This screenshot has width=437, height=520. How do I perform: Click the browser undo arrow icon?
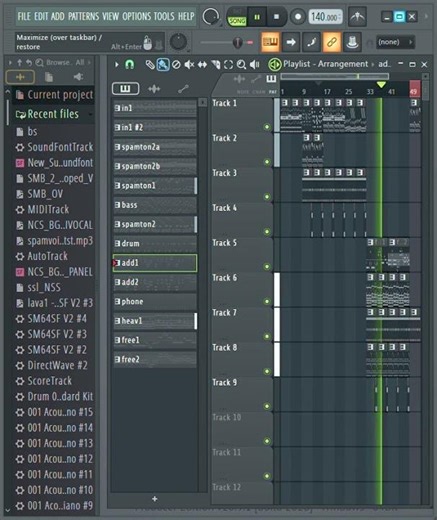29,62
